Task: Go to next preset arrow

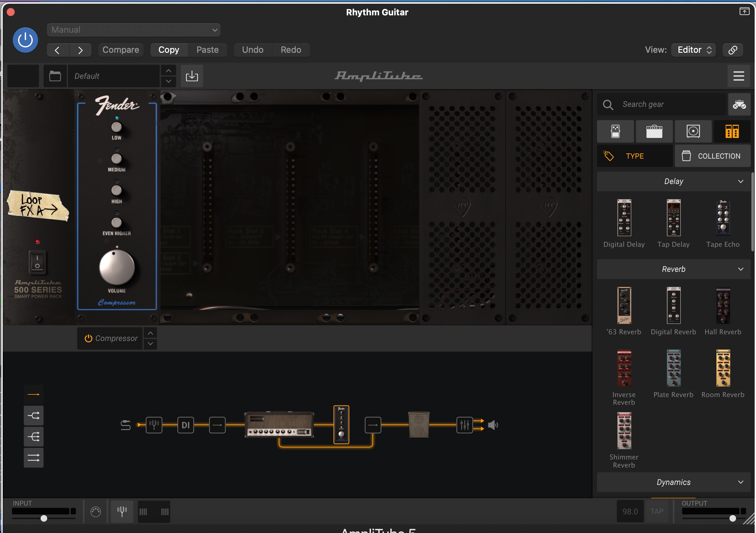Action: [81, 50]
